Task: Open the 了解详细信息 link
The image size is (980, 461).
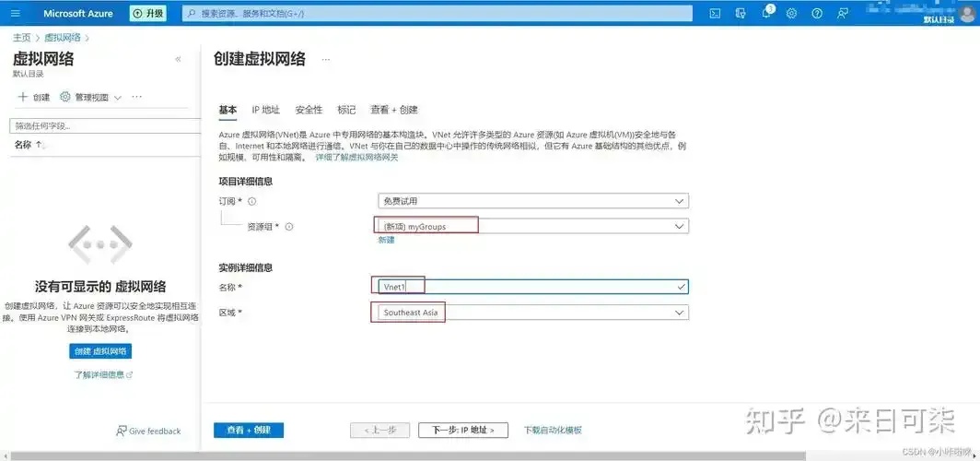Action: pos(103,374)
